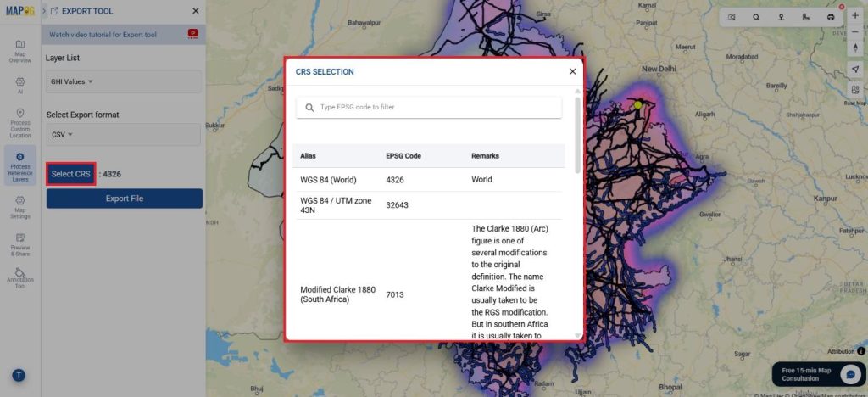Screen dimensions: 868x397
Task: Expand the GHI Values layer dropdown
Action: tap(124, 81)
